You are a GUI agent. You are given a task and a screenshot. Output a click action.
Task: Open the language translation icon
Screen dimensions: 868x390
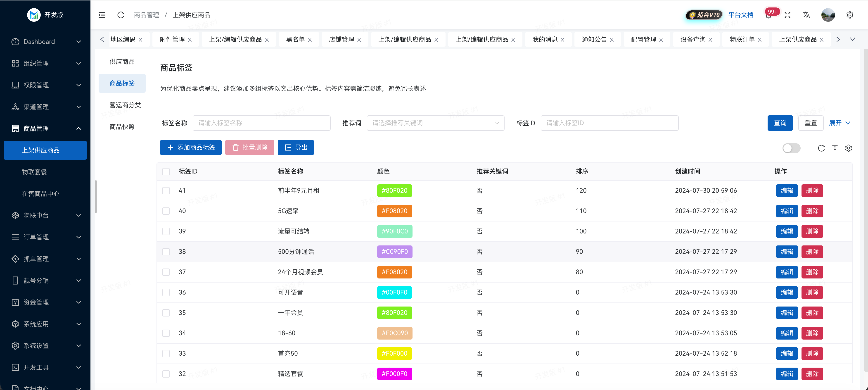pyautogui.click(x=806, y=15)
